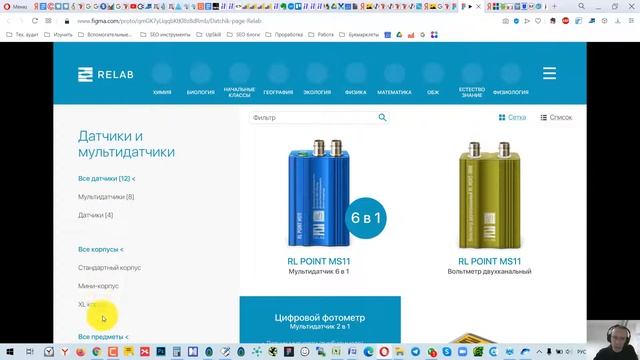Collapse the Все корпусы filter group
This screenshot has height=360, width=640.
click(100, 249)
